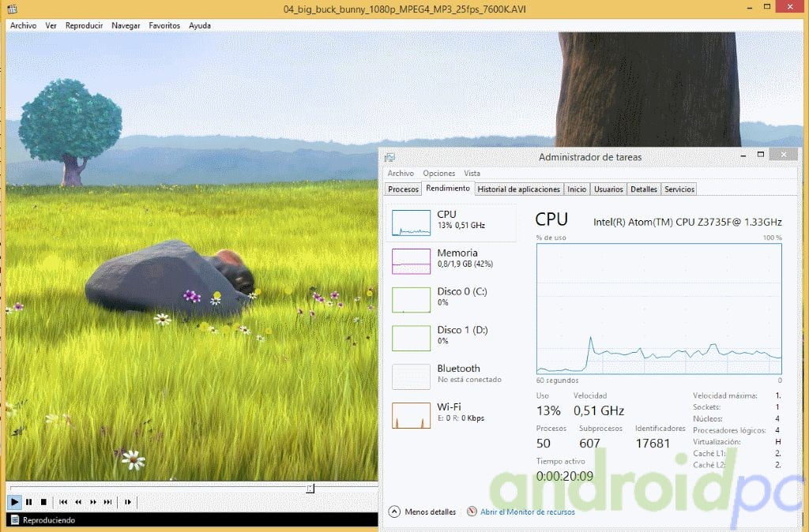This screenshot has height=532, width=809.
Task: Skip to next file in player
Action: pos(107,501)
